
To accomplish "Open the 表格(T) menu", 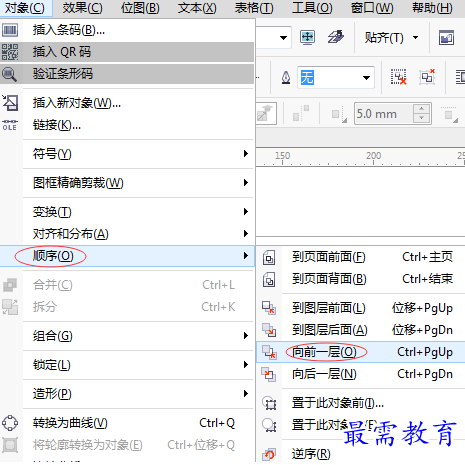I will click(x=254, y=8).
